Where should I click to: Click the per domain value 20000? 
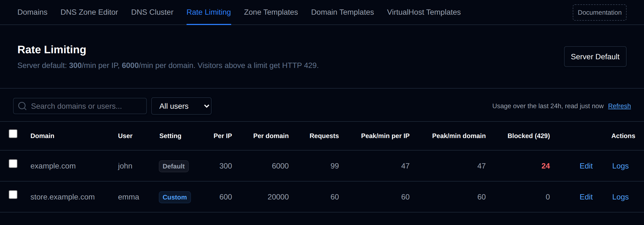pyautogui.click(x=278, y=197)
